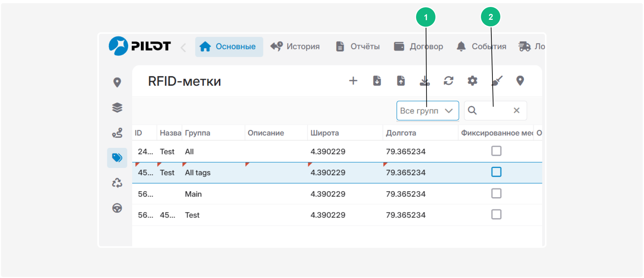644x278 pixels.
Task: Click the Договор wallet icon
Action: 399,46
